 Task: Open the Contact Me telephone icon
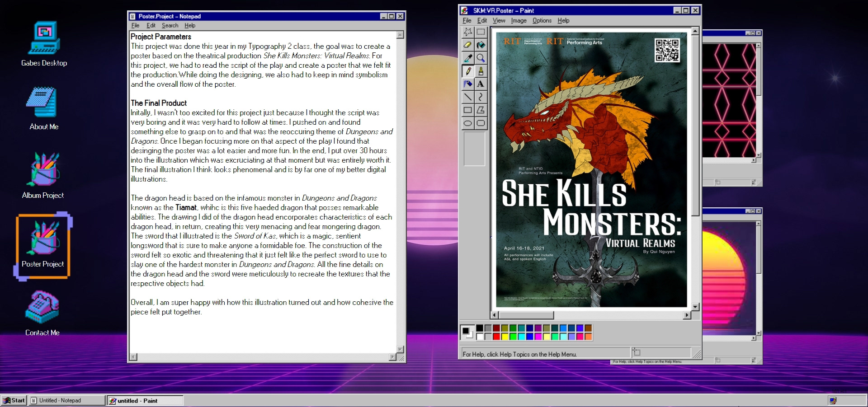(42, 313)
